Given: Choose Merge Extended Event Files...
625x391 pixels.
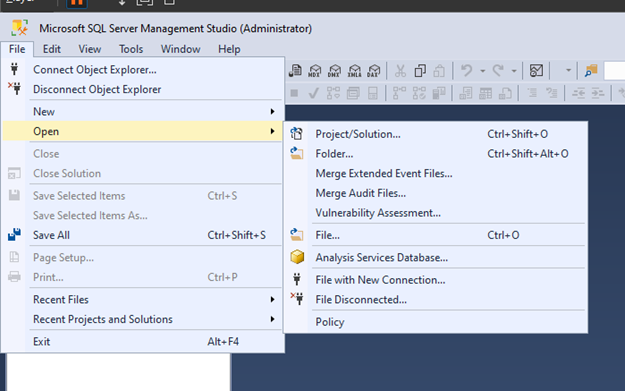Looking at the screenshot, I should click(x=435, y=173).
